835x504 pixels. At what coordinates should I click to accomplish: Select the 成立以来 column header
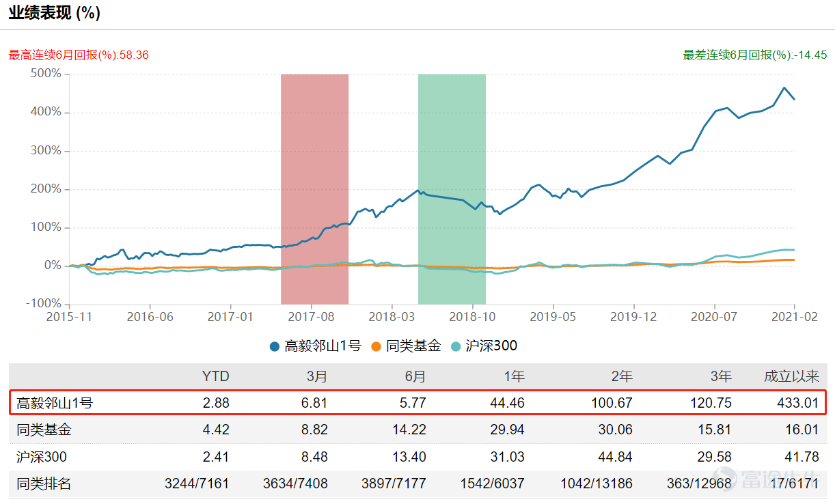pyautogui.click(x=791, y=376)
